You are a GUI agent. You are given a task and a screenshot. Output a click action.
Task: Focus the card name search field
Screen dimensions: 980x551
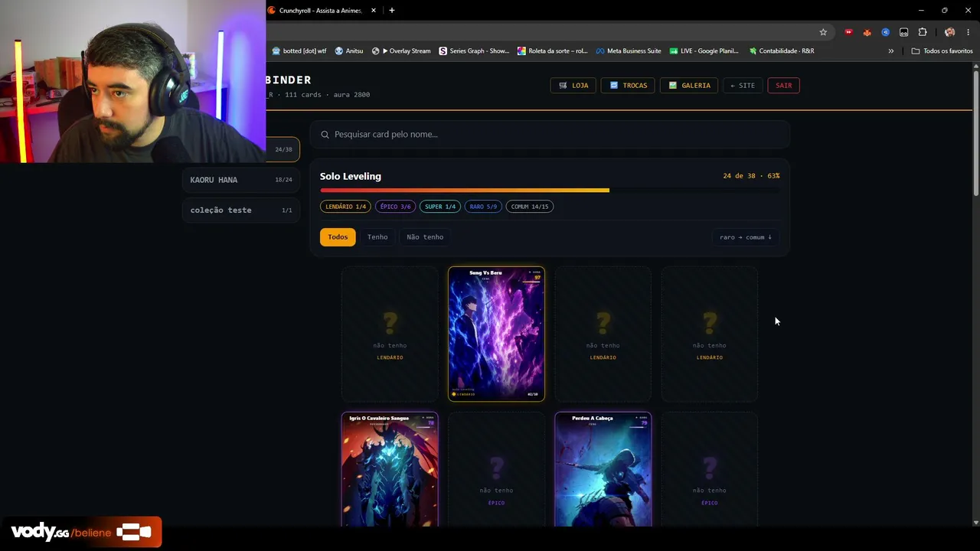[x=550, y=135]
